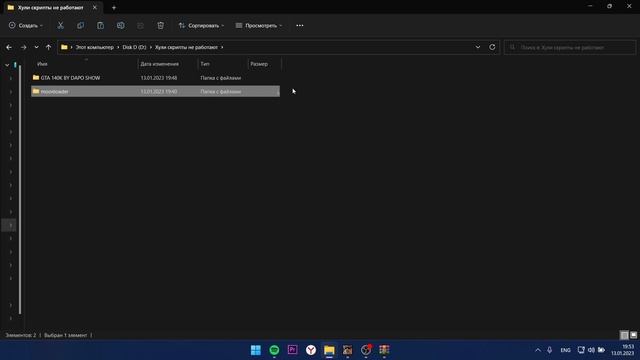This screenshot has width=640, height=360.
Task: Go forward with the right arrow
Action: tap(23, 47)
